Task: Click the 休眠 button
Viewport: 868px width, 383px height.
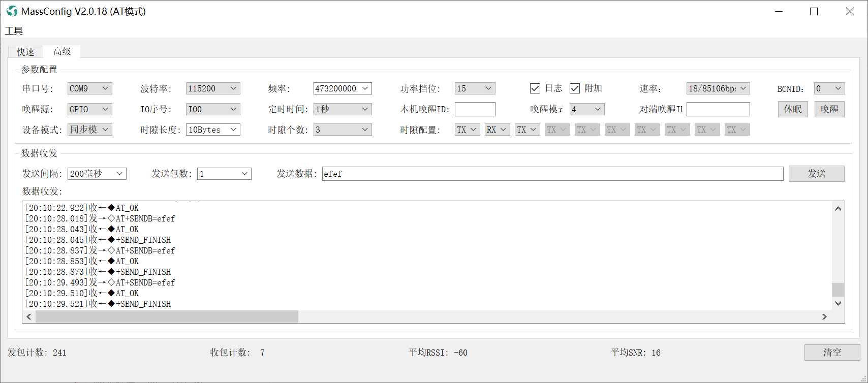Action: coord(793,109)
